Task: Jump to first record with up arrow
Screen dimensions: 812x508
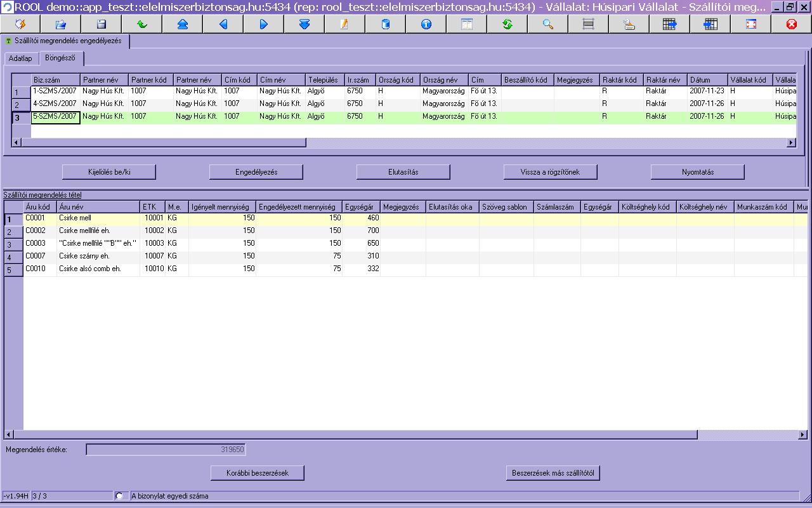Action: point(183,24)
